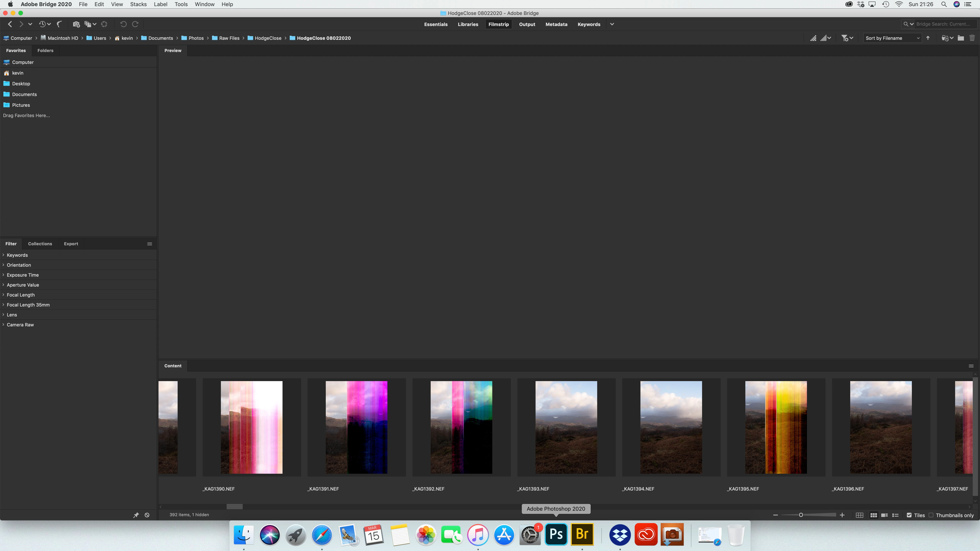Click the Rotate 90° clockwise icon
This screenshot has height=551, width=980.
point(135,24)
